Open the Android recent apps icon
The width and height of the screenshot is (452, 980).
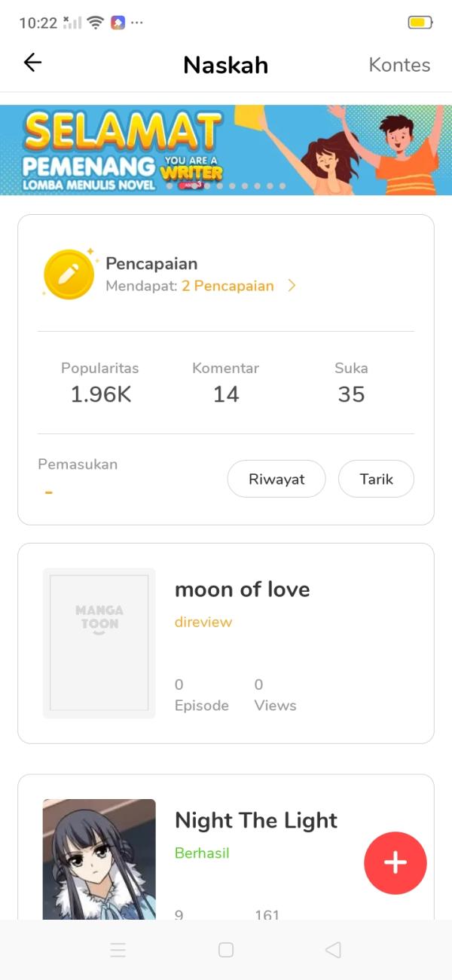(x=118, y=950)
